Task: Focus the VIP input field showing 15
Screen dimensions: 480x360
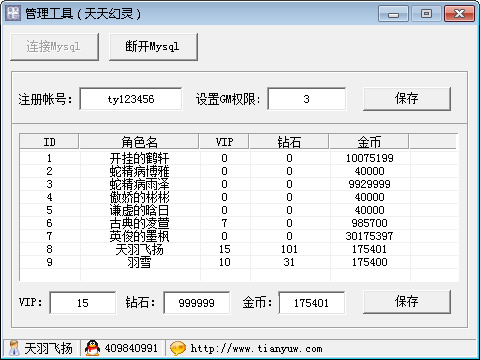Action: coord(83,303)
